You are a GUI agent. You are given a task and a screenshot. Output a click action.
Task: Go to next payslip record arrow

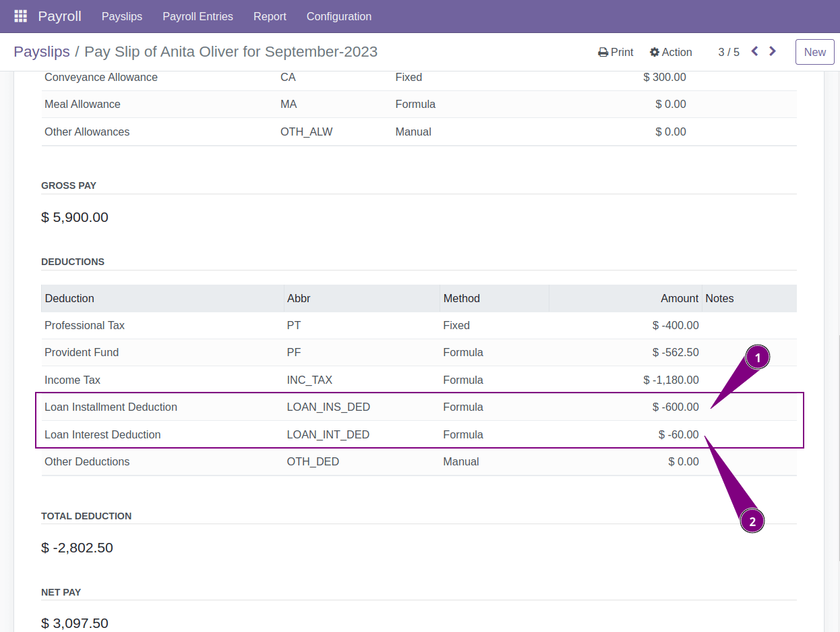click(x=773, y=51)
